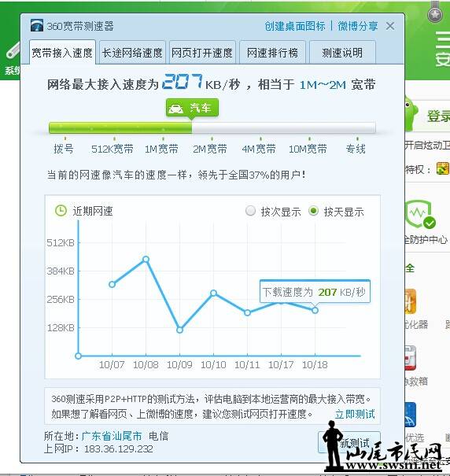This screenshot has height=476, width=450.
Task: Click the 10/08 data point on chart
Action: pyautogui.click(x=146, y=260)
